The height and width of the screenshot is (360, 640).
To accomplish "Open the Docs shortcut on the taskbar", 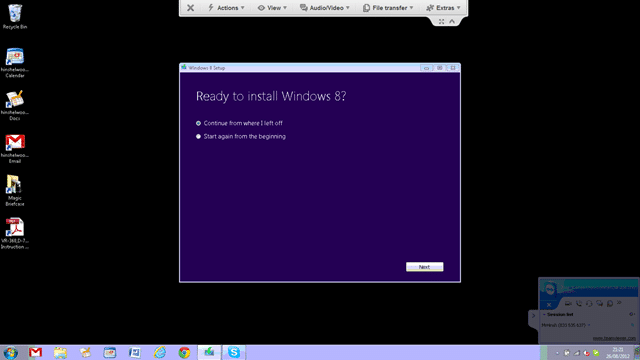I will tap(85, 352).
